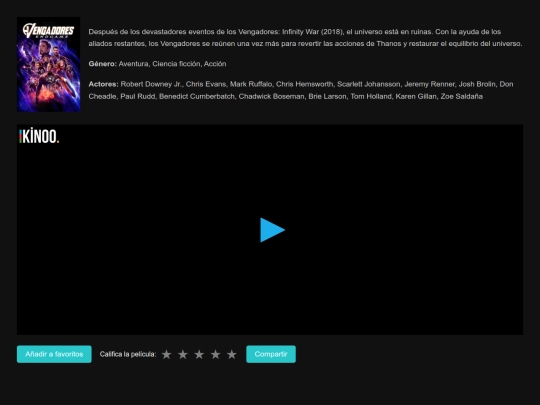
Task: Click actor name Chadwick Boseman
Action: pyautogui.click(x=271, y=96)
